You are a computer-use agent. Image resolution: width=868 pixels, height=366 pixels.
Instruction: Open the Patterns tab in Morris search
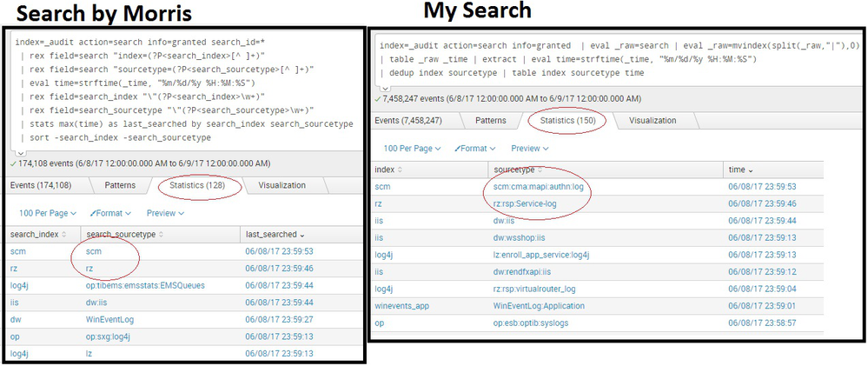pos(120,185)
